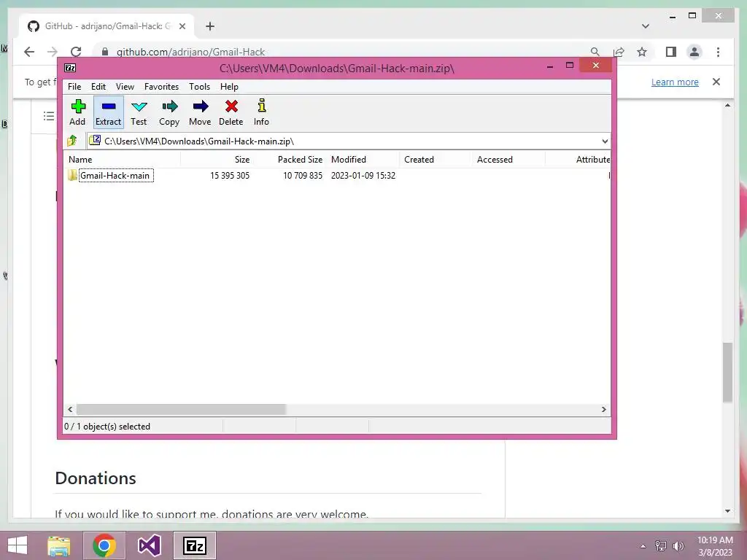Click the horizontal scrollbar's left arrow
The height and width of the screenshot is (560, 747).
(70, 410)
